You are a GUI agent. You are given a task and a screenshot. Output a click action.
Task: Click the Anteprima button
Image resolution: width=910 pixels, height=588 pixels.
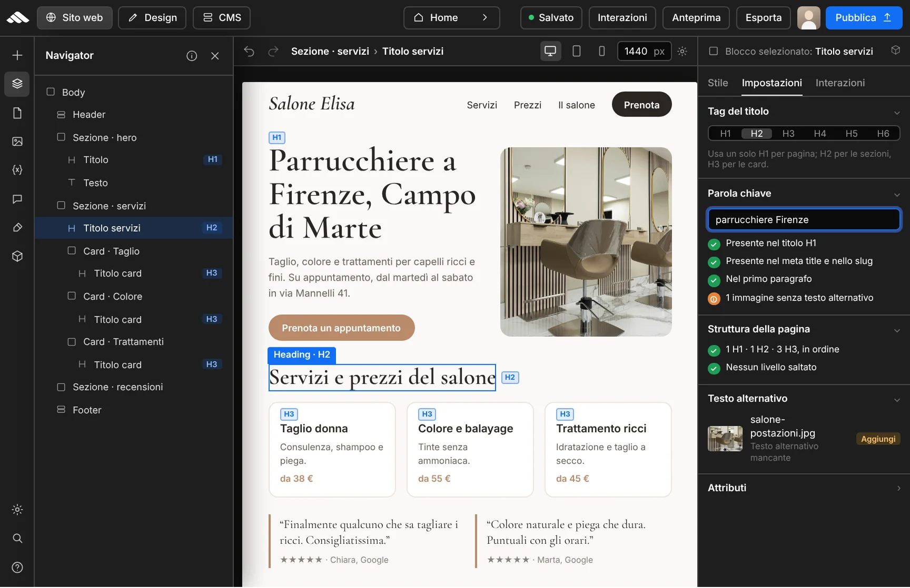coord(696,17)
